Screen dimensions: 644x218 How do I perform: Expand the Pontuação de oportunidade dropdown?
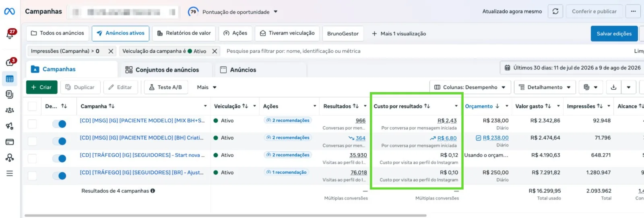point(276,12)
